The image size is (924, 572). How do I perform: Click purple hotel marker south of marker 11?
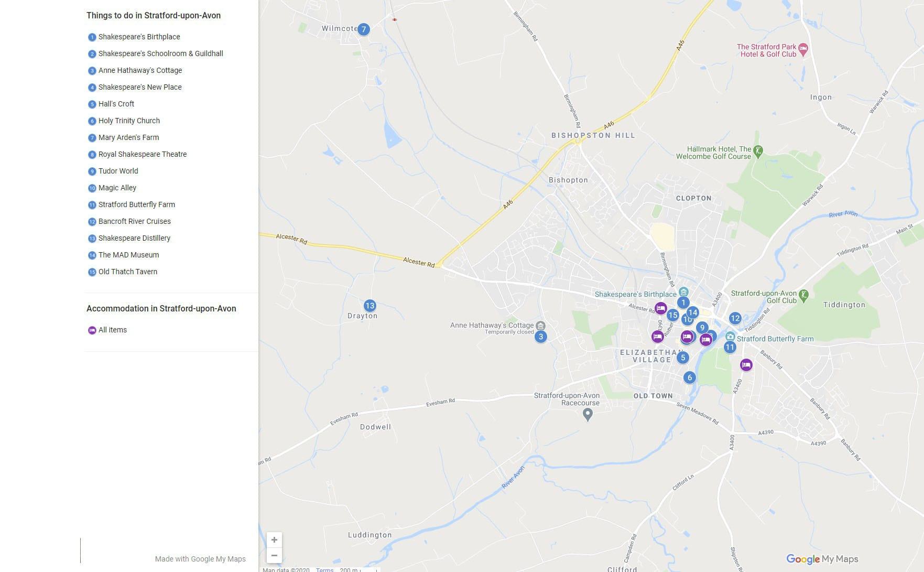click(x=746, y=365)
